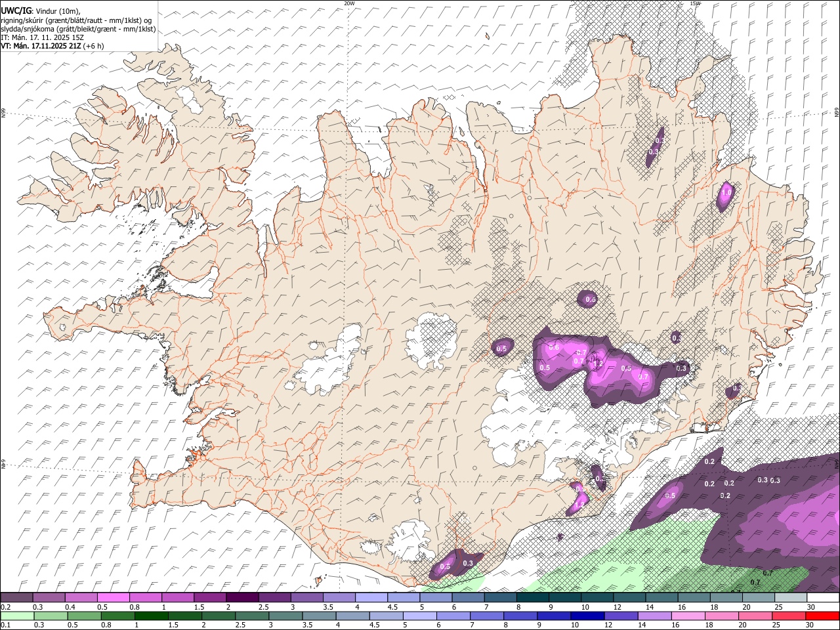The width and height of the screenshot is (840, 630).
Task: Pick the bright red legend swatch labeled 30
Action: 823,616
